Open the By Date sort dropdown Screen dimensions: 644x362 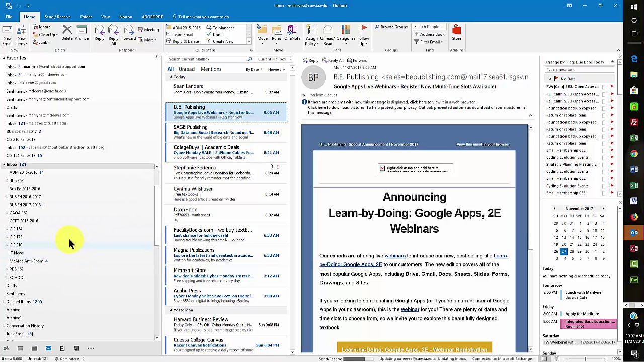(253, 69)
